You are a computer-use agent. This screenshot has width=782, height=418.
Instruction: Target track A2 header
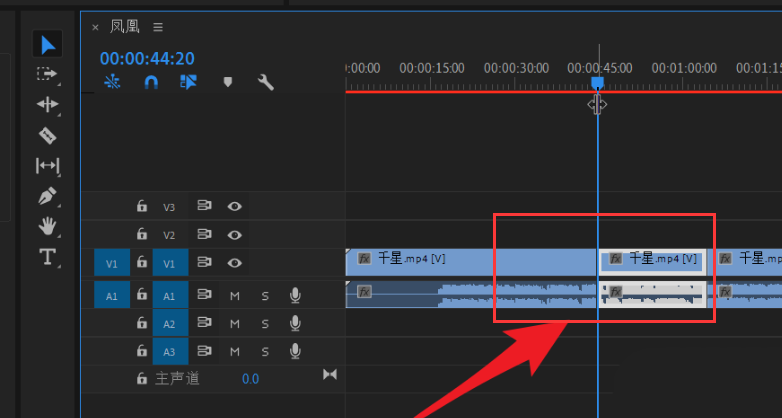pos(170,323)
